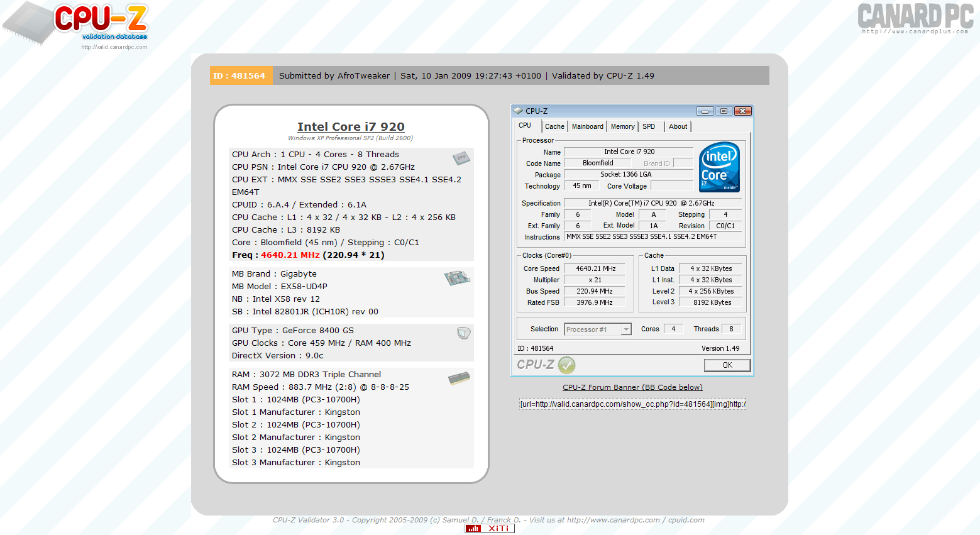
Task: Click the motherboard icon beside MB Brand
Action: click(x=457, y=277)
